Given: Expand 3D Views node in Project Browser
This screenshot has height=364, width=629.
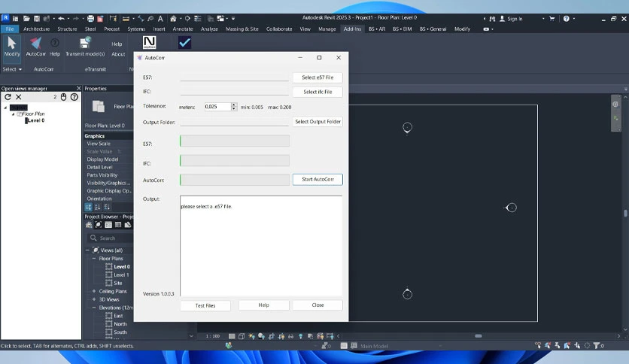Looking at the screenshot, I should pyautogui.click(x=94, y=299).
